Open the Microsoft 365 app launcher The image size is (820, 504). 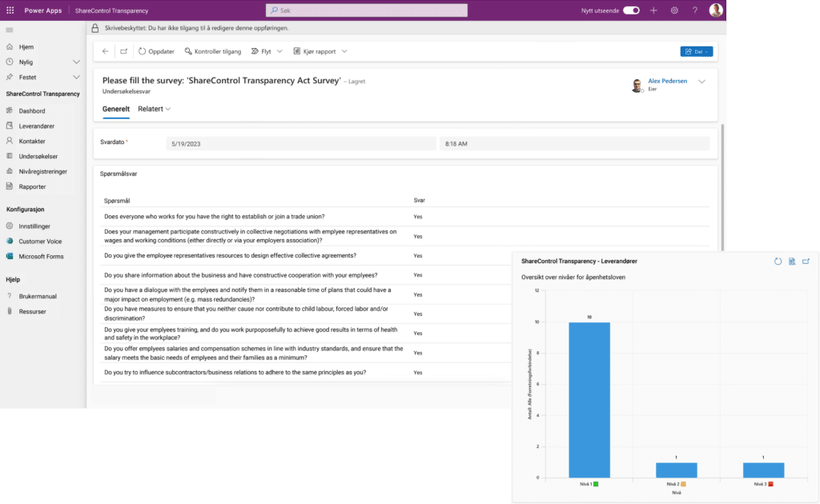click(x=10, y=10)
